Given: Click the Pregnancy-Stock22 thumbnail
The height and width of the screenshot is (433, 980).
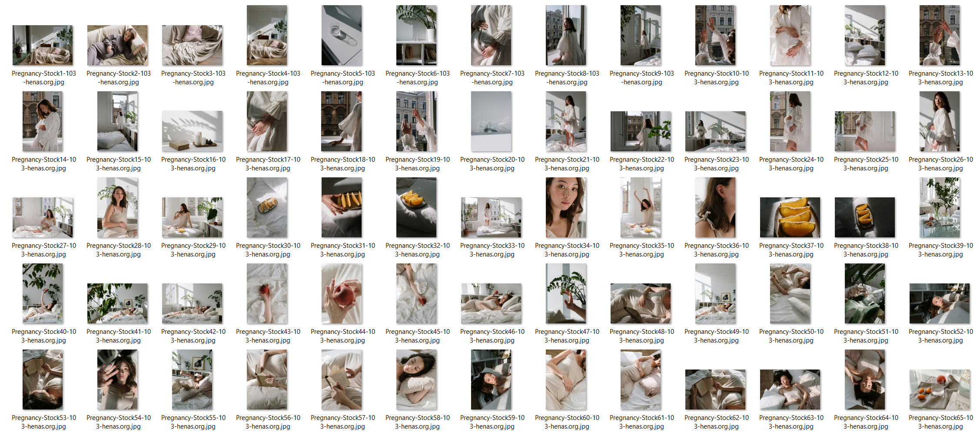Looking at the screenshot, I should click(x=641, y=131).
